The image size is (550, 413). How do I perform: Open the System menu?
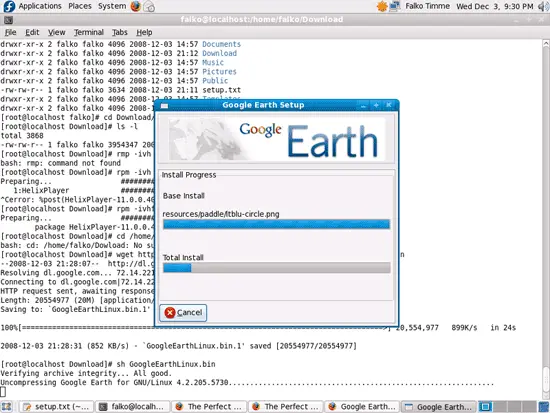112,6
